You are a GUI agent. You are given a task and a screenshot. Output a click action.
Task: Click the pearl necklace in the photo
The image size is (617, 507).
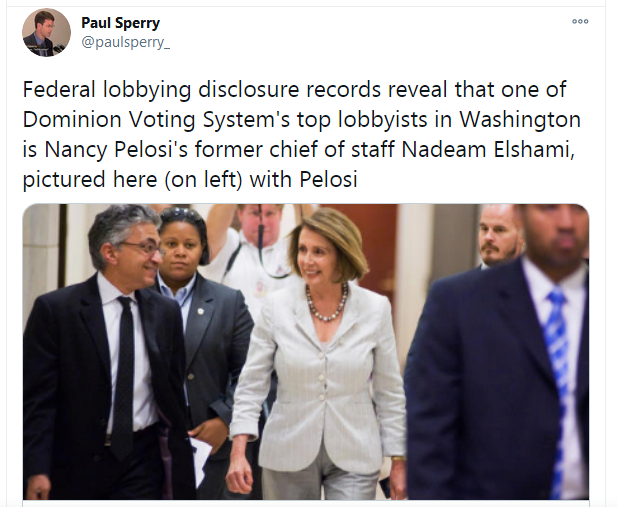(327, 304)
